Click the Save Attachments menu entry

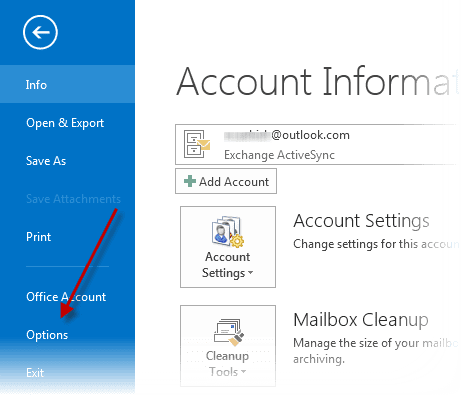pyautogui.click(x=73, y=199)
